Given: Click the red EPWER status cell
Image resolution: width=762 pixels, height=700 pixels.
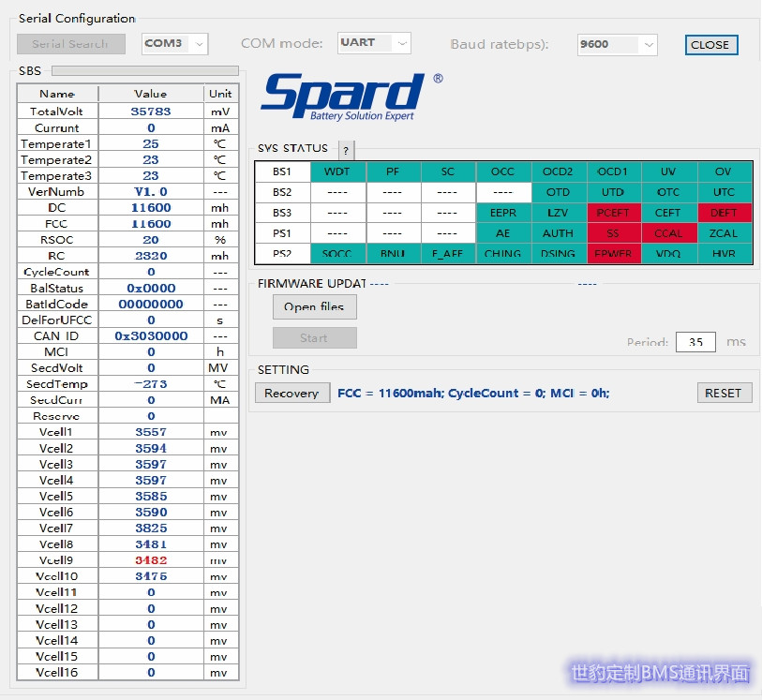Looking at the screenshot, I should click(x=614, y=254).
